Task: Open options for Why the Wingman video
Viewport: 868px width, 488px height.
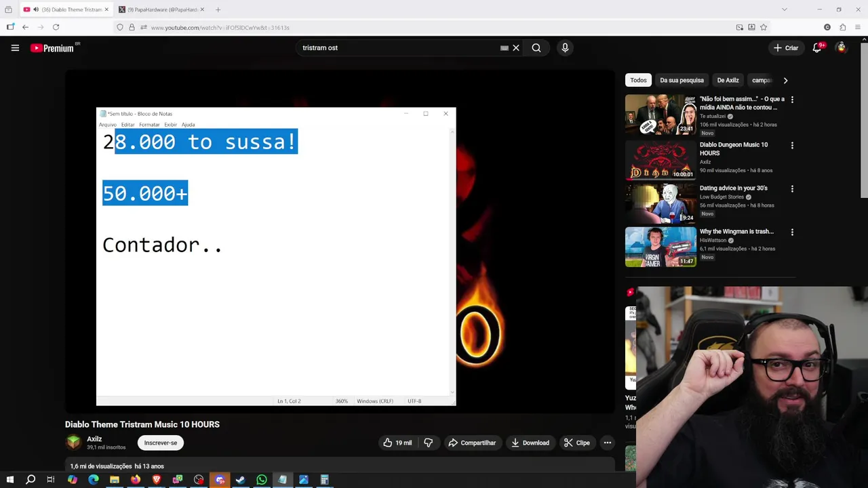Action: coord(792,232)
